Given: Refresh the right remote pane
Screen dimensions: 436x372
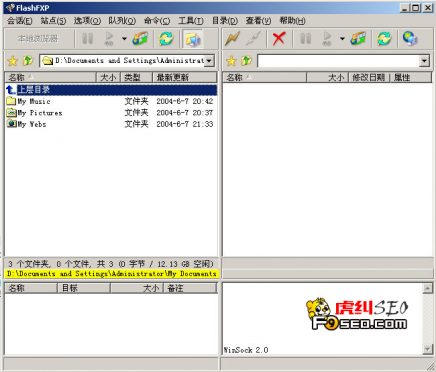Looking at the screenshot, I should coord(384,39).
